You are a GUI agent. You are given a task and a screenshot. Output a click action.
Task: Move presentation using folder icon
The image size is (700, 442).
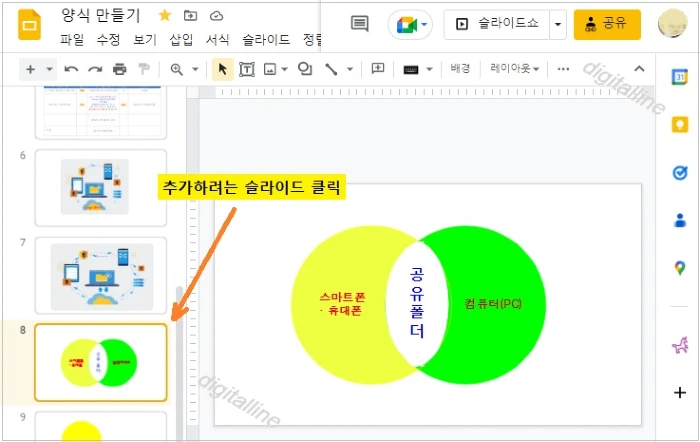tap(190, 16)
